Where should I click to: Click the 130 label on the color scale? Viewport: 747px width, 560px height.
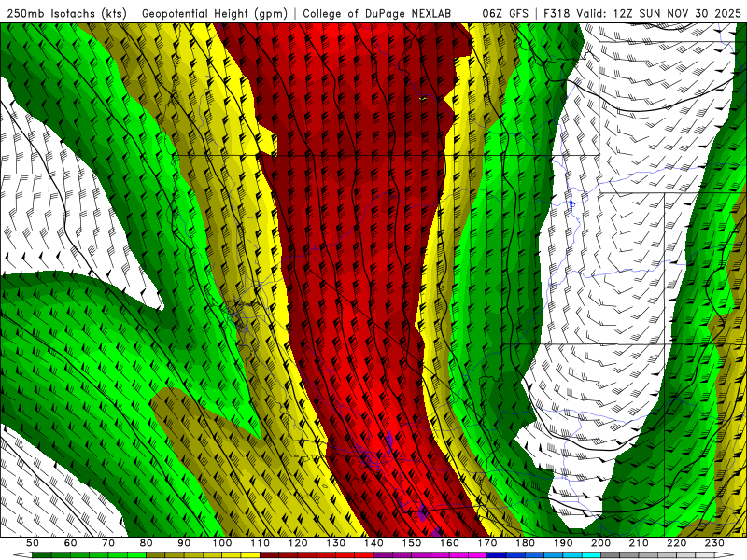[336, 543]
